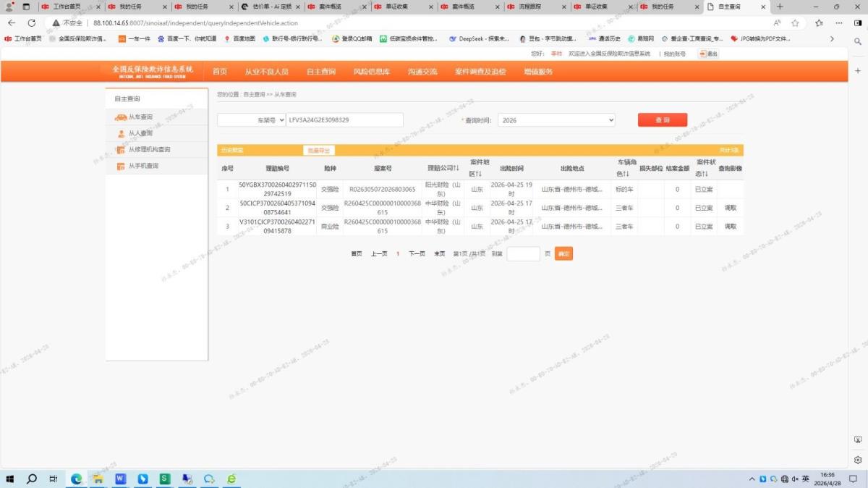
Task: Open the Windows Start menu
Action: pyautogui.click(x=10, y=479)
